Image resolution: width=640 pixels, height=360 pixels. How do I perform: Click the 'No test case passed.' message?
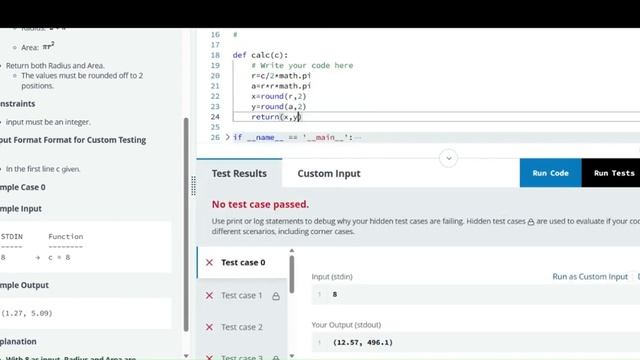[x=260, y=204]
